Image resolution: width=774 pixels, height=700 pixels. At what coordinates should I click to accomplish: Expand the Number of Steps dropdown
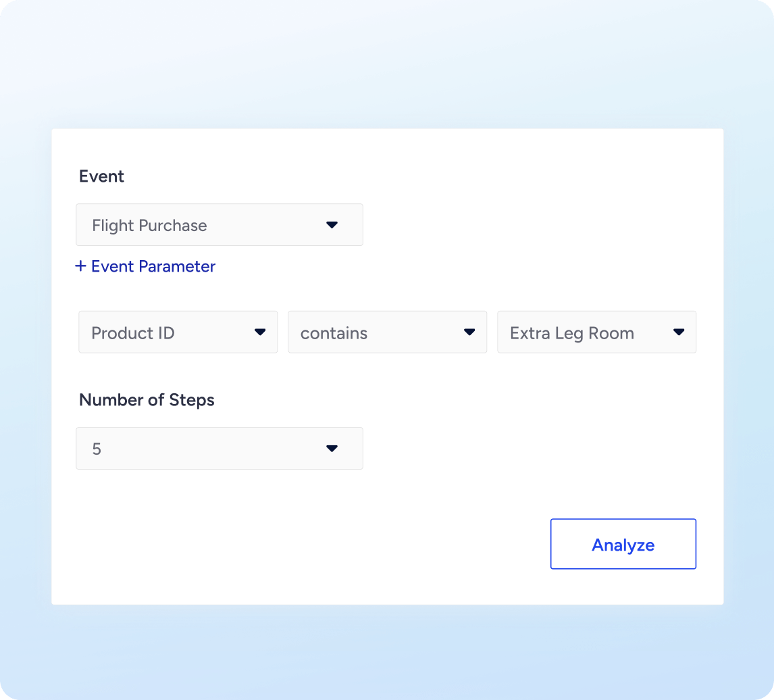219,449
